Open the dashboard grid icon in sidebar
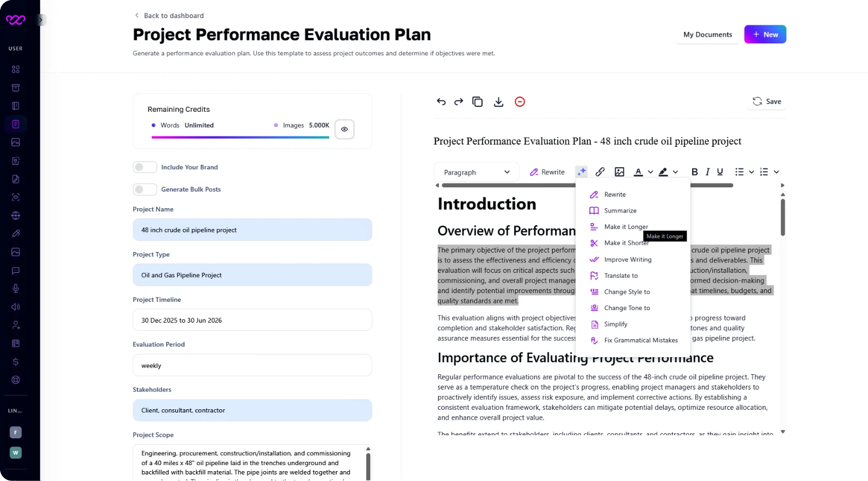This screenshot has width=868, height=481. coord(15,69)
